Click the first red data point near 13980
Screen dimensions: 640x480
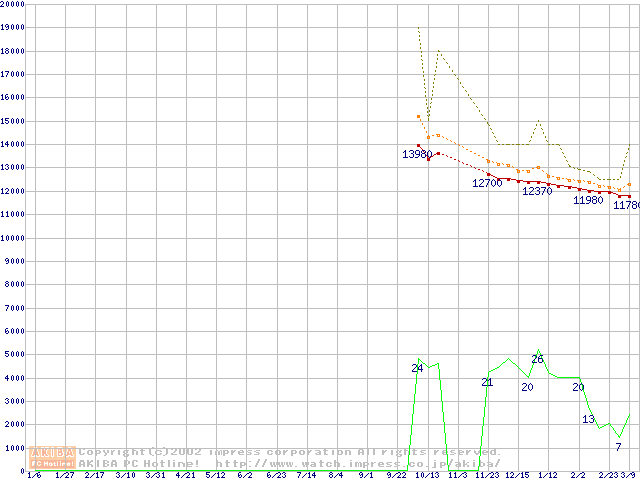point(419,145)
